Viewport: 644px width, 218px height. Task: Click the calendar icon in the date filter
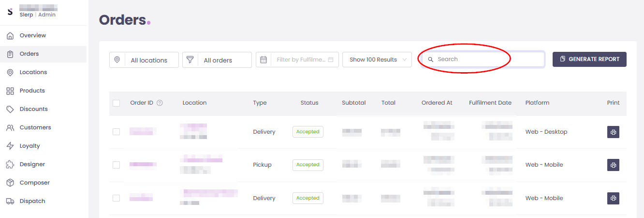[263, 60]
